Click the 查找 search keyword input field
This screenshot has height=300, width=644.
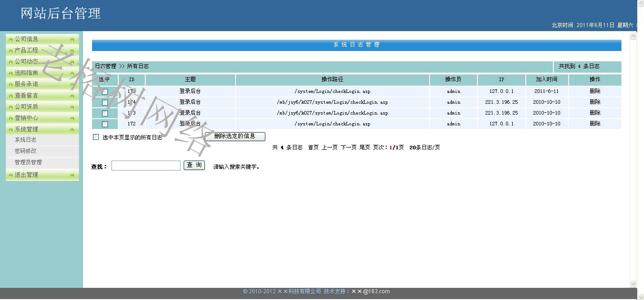click(x=146, y=166)
